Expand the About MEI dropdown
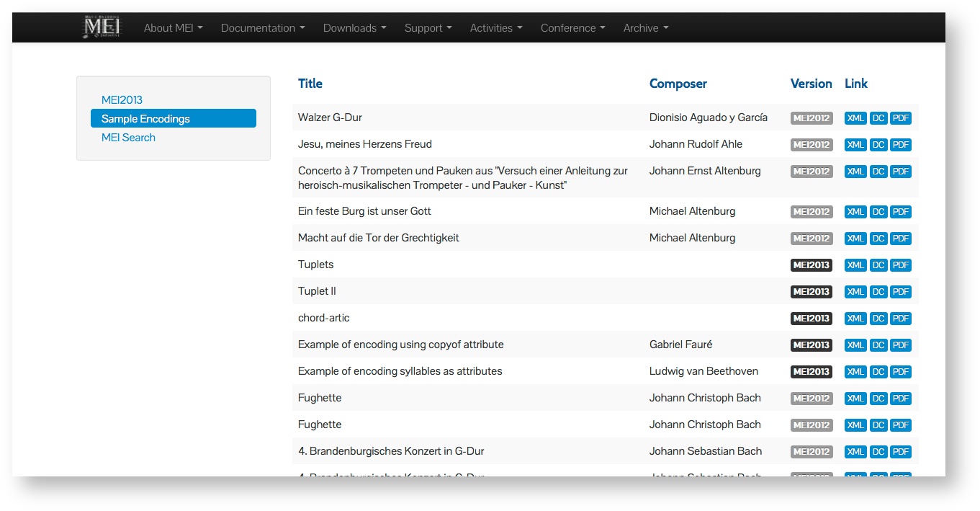This screenshot has height=511, width=980. pos(173,28)
